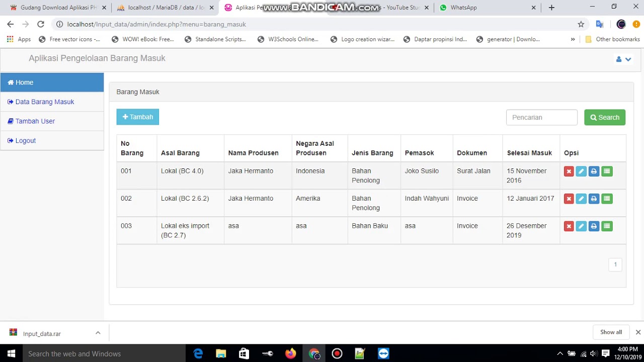Print row 003 with printer icon

pos(594,226)
